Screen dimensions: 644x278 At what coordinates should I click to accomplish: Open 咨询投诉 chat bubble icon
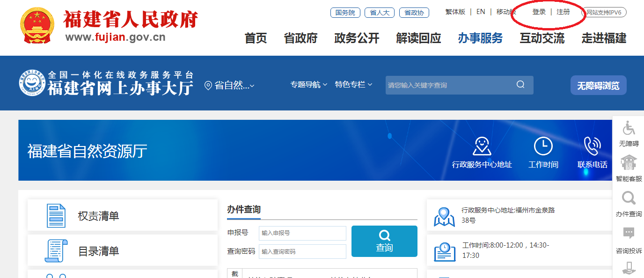tap(629, 234)
